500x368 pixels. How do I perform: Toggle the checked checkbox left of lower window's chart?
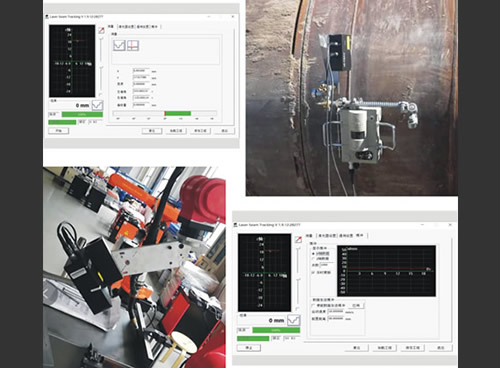313,272
